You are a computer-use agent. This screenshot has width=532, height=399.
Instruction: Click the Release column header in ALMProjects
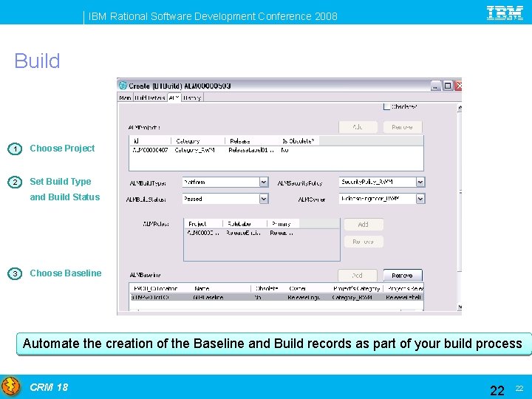[251, 141]
